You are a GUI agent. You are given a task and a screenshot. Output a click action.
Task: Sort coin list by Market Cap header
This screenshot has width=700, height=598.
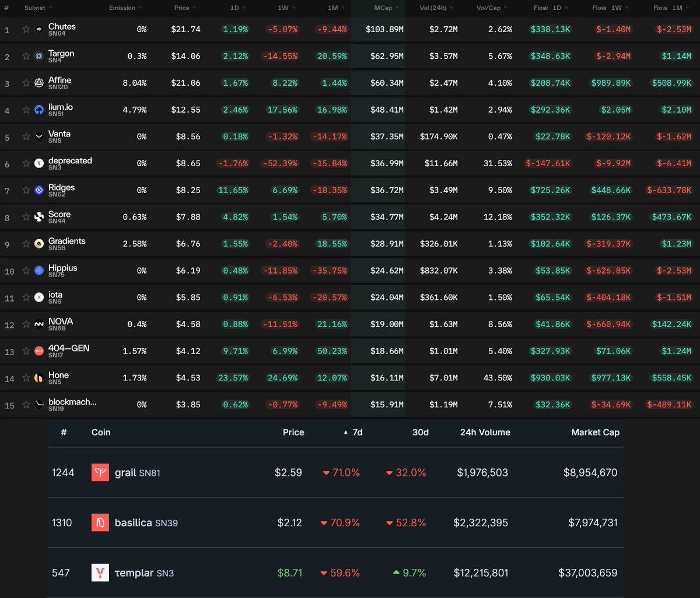[595, 432]
